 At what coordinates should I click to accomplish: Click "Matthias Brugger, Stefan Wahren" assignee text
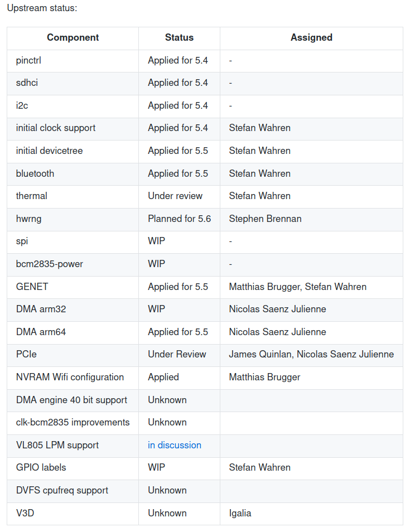point(297,287)
